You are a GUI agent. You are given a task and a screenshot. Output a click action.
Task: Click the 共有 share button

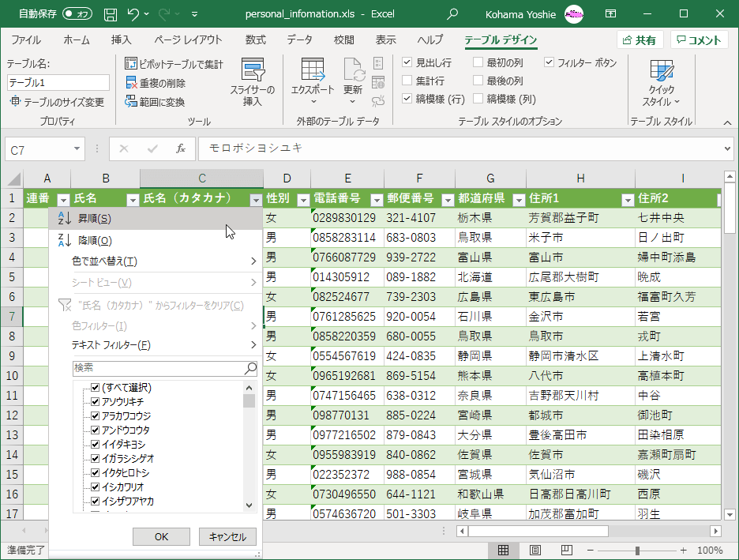point(640,40)
